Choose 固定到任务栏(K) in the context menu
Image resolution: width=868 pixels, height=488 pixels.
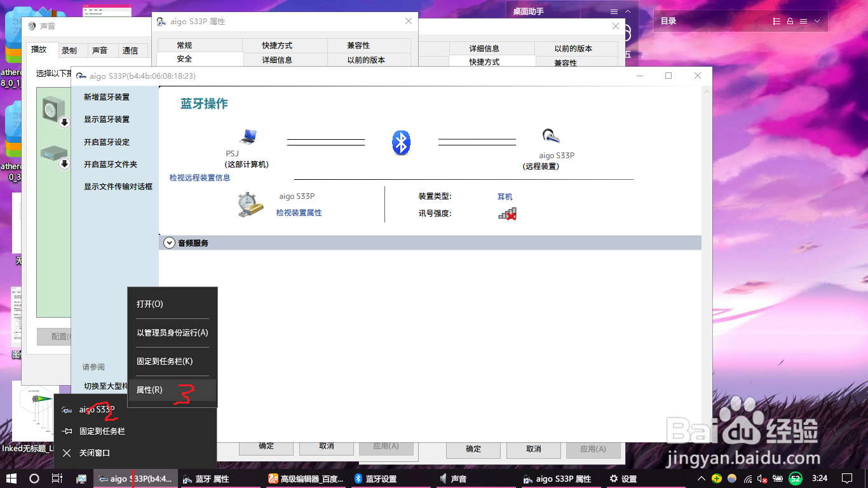172,362
